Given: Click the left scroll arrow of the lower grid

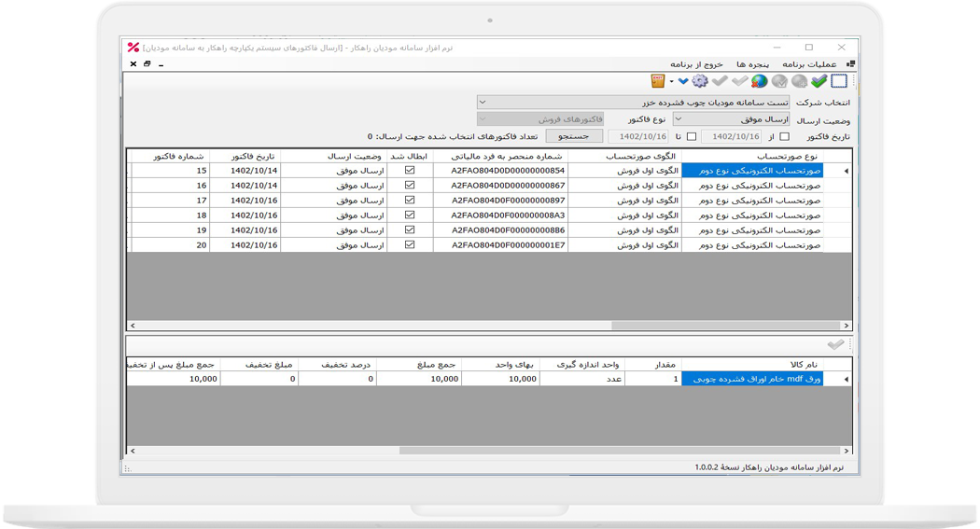Looking at the screenshot, I should 132,451.
